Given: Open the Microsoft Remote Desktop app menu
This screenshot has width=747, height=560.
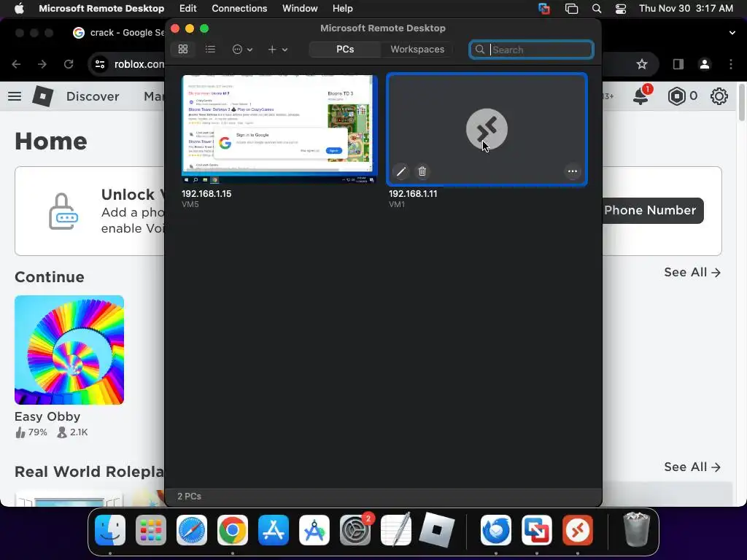Looking at the screenshot, I should point(101,8).
